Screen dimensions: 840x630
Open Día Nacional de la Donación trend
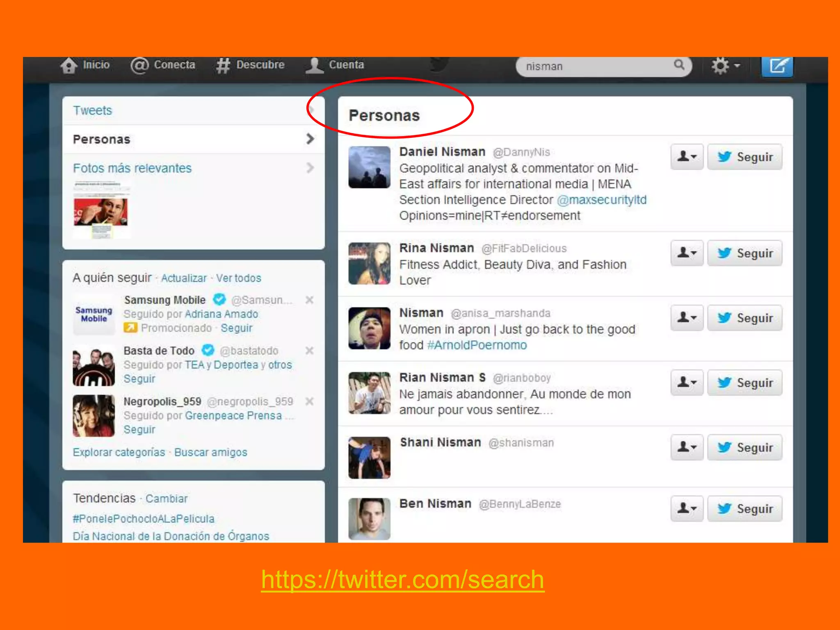[171, 536]
